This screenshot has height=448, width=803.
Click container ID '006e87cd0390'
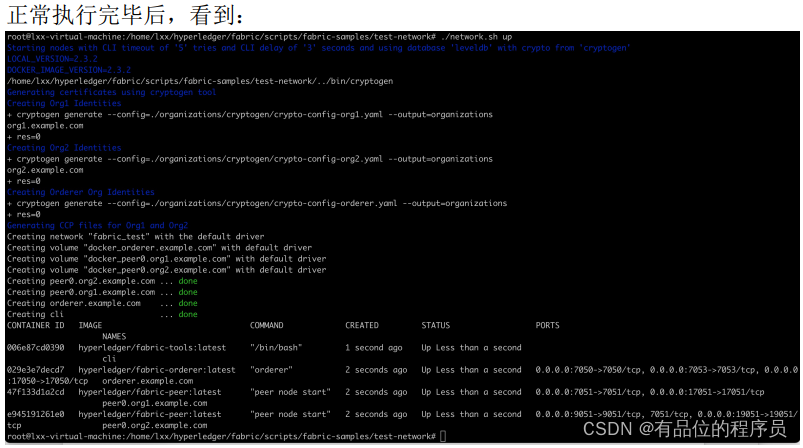(35, 348)
